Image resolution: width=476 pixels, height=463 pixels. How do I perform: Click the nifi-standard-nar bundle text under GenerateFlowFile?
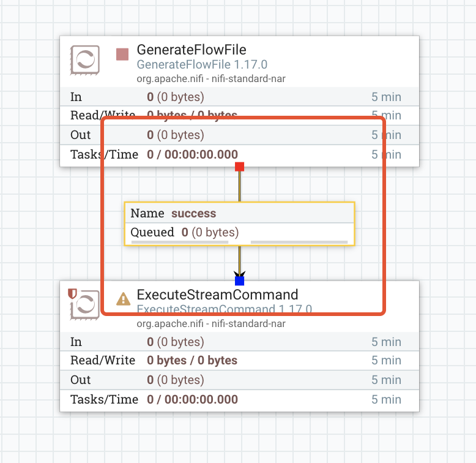[211, 79]
